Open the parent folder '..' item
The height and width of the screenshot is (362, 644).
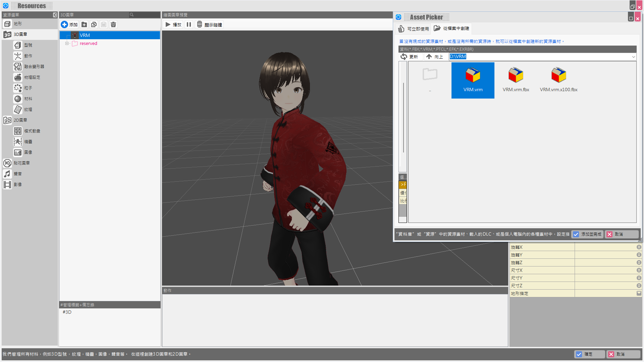[x=430, y=80]
